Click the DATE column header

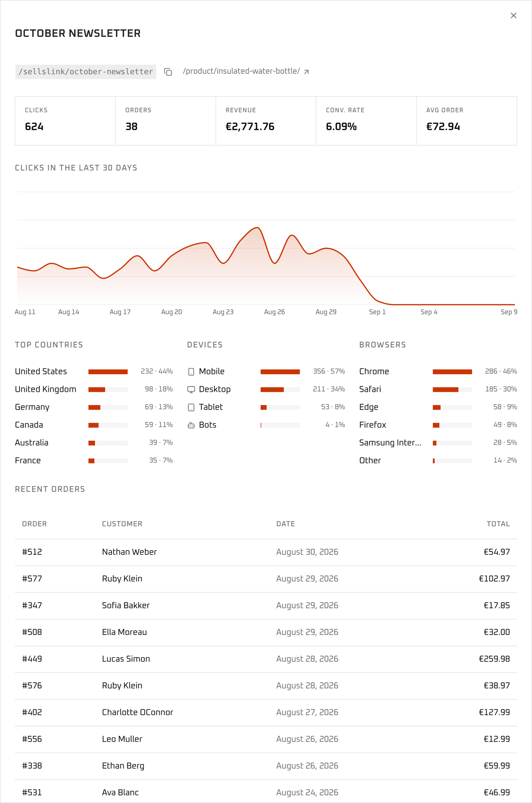pos(285,524)
